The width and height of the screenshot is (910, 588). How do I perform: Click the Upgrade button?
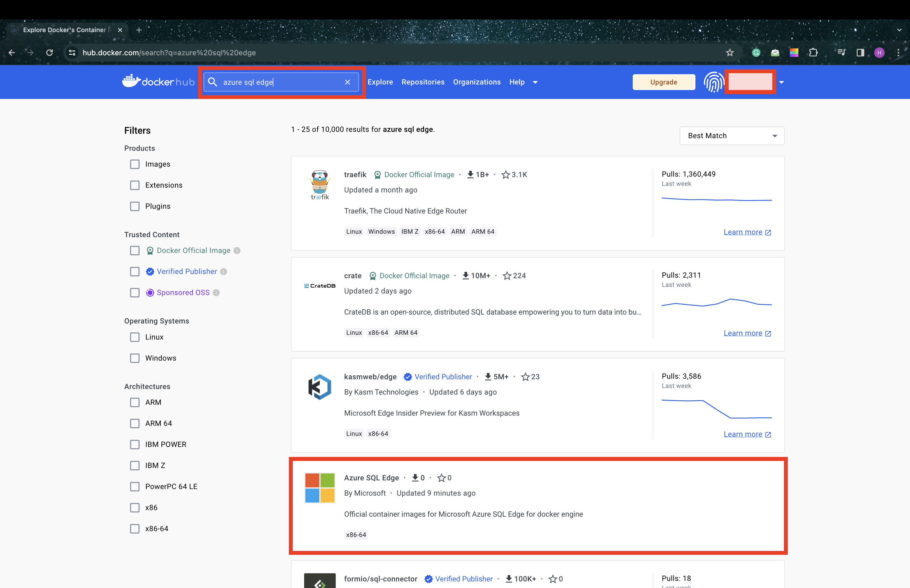663,82
